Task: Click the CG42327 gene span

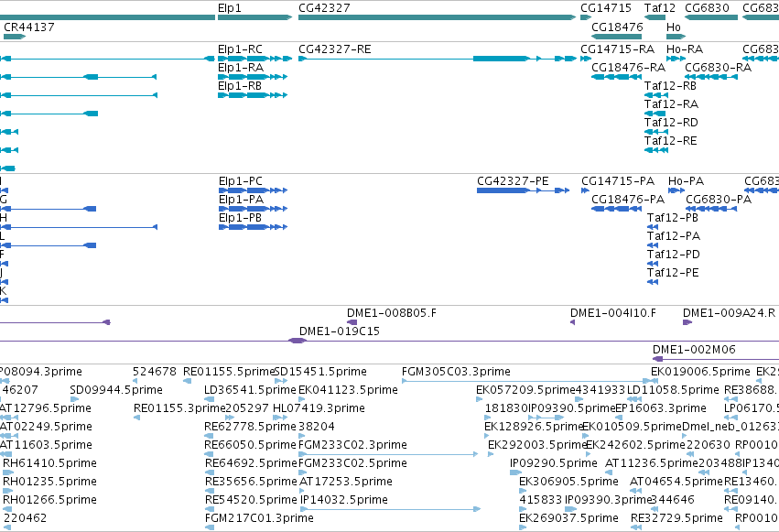Action: tap(438, 17)
